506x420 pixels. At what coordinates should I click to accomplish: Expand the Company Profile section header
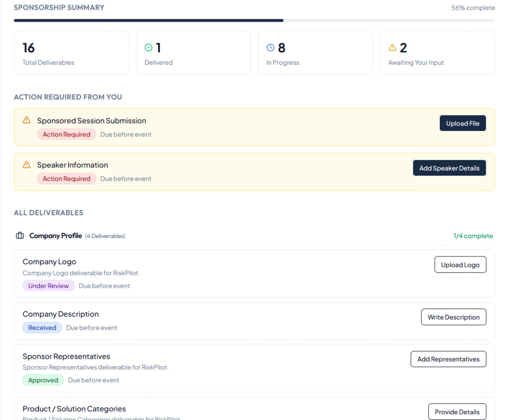pos(55,236)
